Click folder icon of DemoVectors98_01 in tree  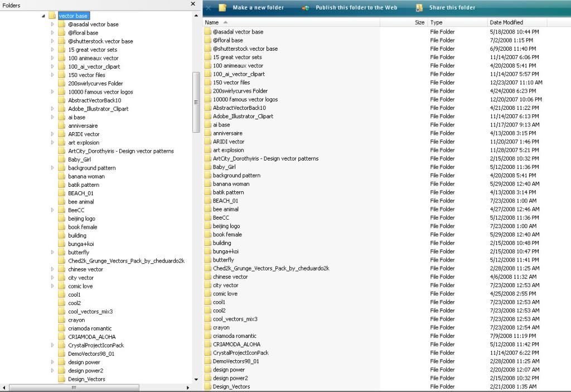tap(62, 354)
